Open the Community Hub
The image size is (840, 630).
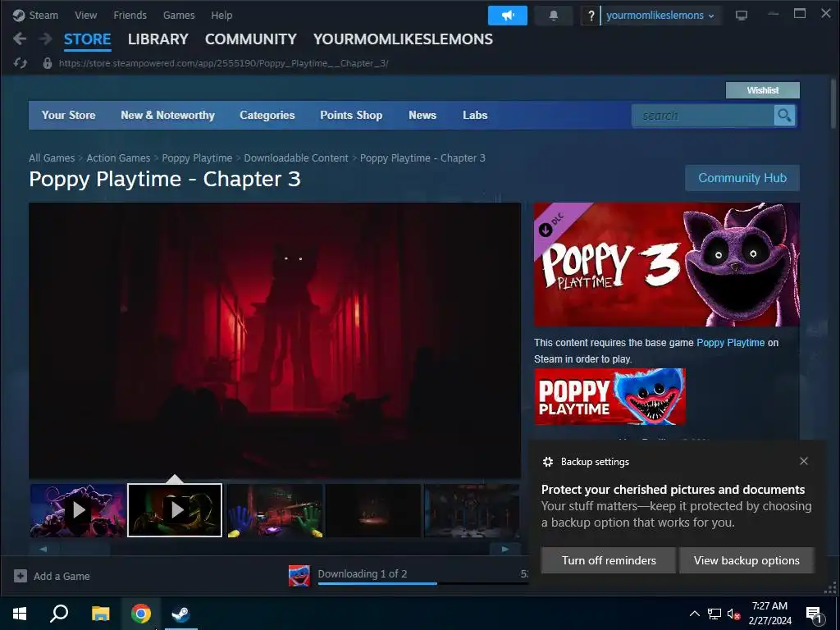(x=742, y=178)
